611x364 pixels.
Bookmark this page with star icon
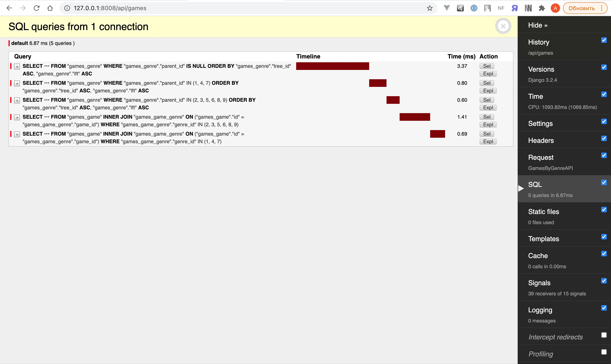pyautogui.click(x=430, y=8)
